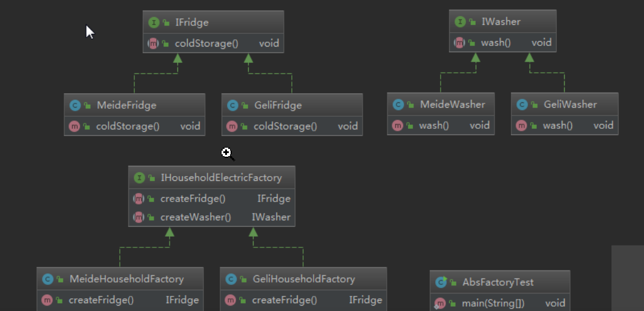Click the IWasher interface icon
The width and height of the screenshot is (644, 311).
point(460,22)
